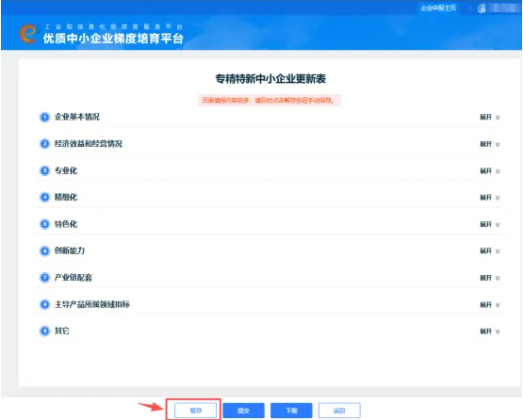
Task: Click the red save-reminder notice banner
Action: pos(270,101)
